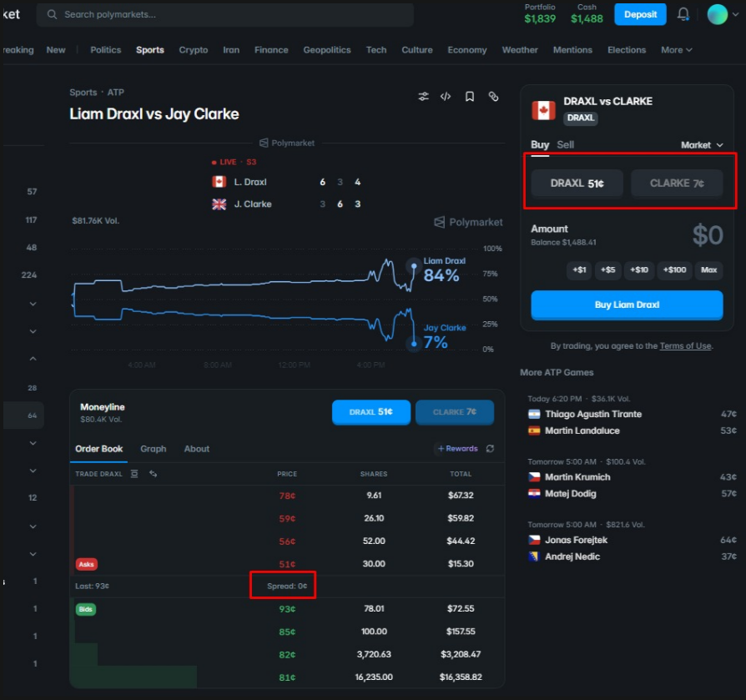The image size is (746, 700).
Task: Open the ATP breadcrumb link
Action: coord(116,93)
